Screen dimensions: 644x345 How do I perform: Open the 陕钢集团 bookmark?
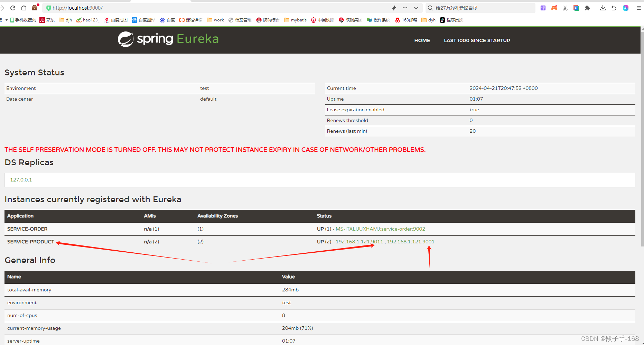(351, 20)
